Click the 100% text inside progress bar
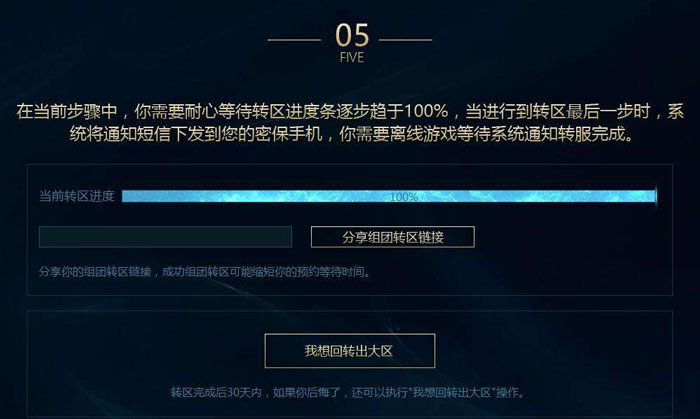Image resolution: width=700 pixels, height=419 pixels. (x=404, y=197)
